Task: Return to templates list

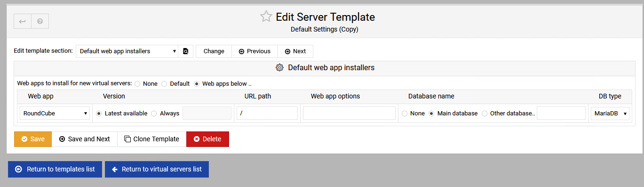Action: (55, 169)
